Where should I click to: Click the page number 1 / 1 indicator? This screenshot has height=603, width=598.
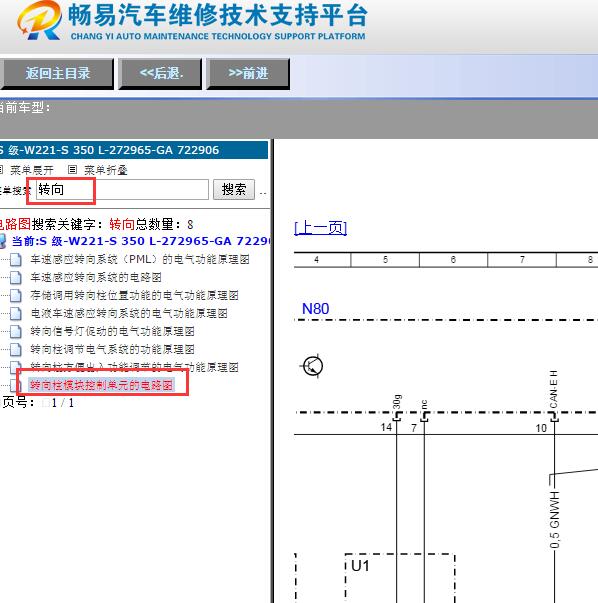pyautogui.click(x=63, y=403)
